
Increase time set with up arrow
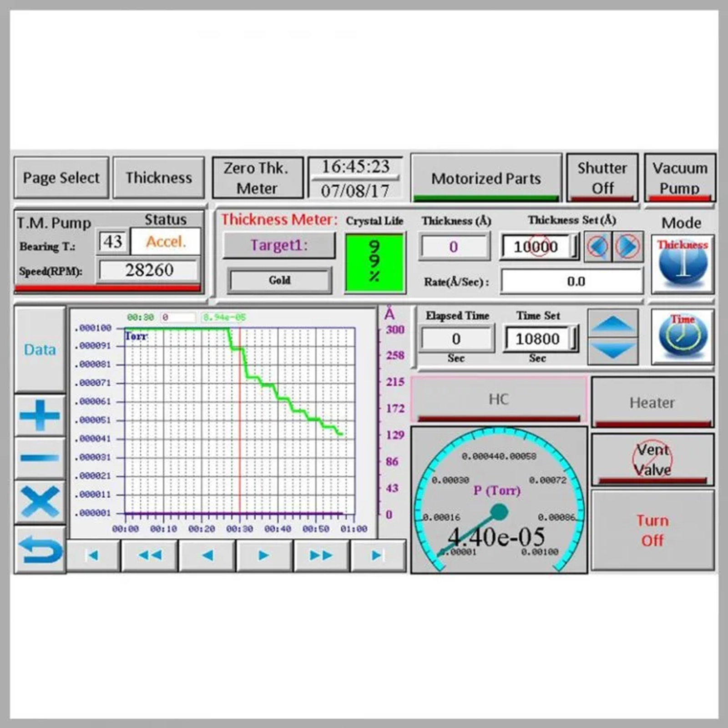(612, 324)
